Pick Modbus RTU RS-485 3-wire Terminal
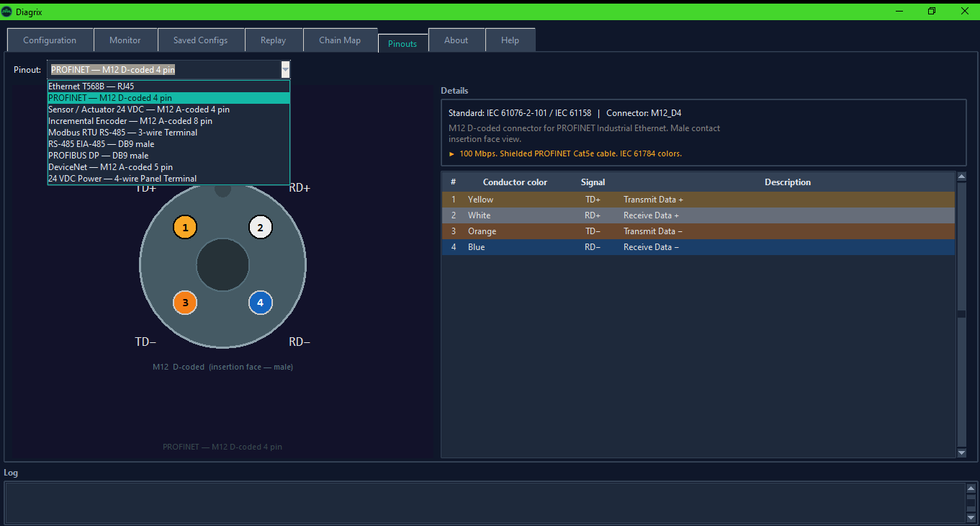 click(168, 133)
